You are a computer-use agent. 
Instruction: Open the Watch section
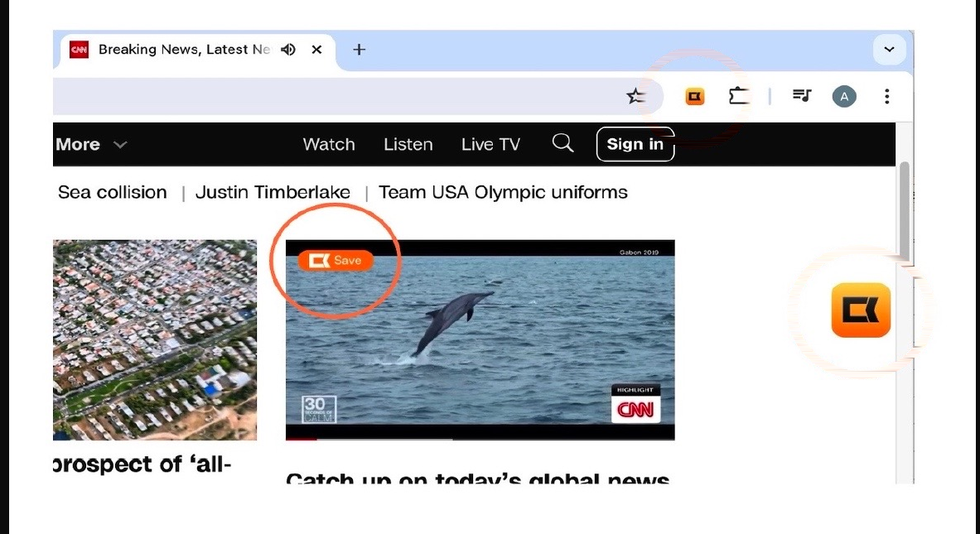click(x=329, y=144)
